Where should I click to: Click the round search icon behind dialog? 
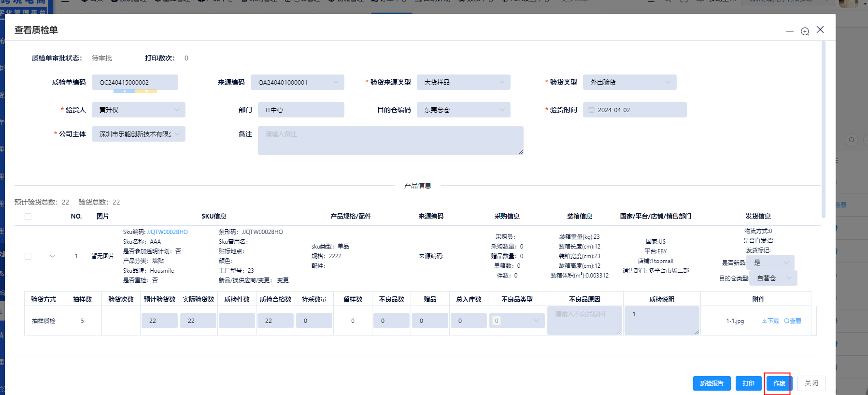click(852, 140)
